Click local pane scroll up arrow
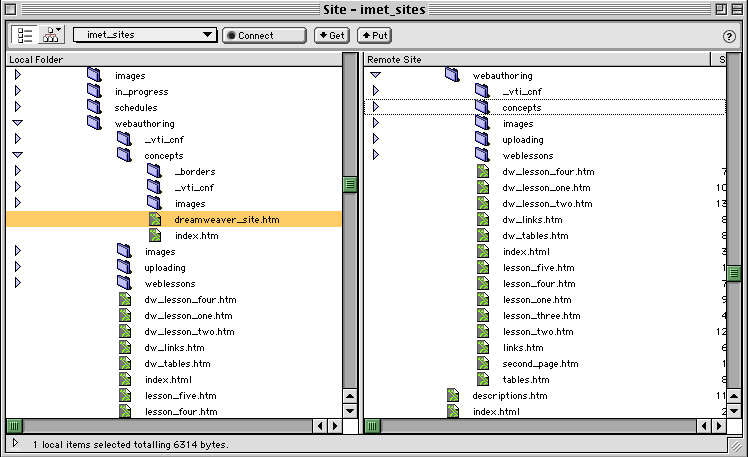 [350, 396]
